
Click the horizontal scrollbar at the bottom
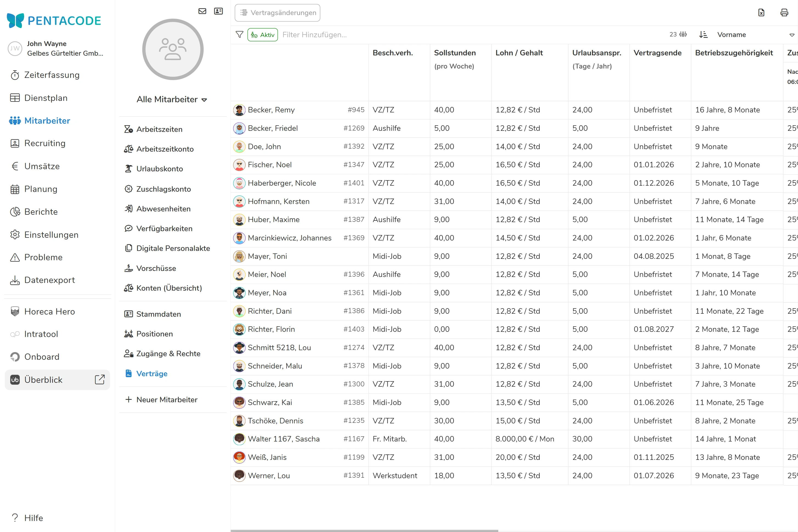click(364, 530)
